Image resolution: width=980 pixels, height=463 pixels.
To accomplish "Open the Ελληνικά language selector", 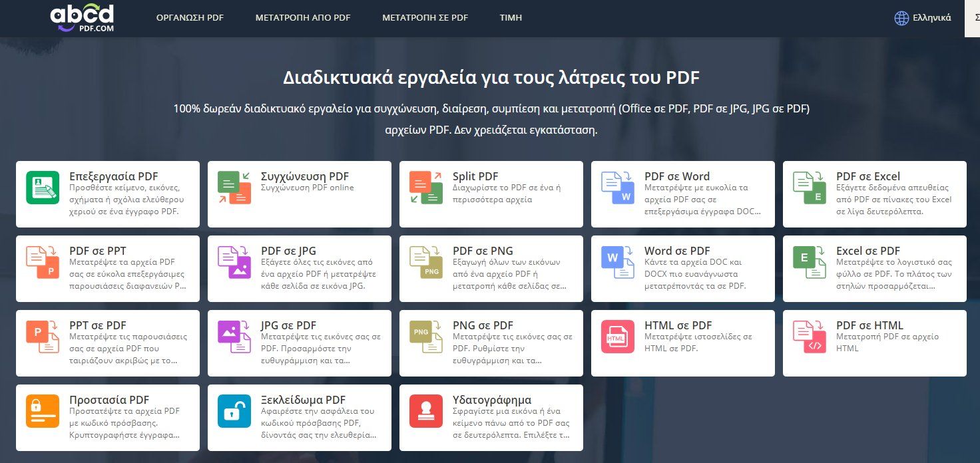I will (931, 18).
